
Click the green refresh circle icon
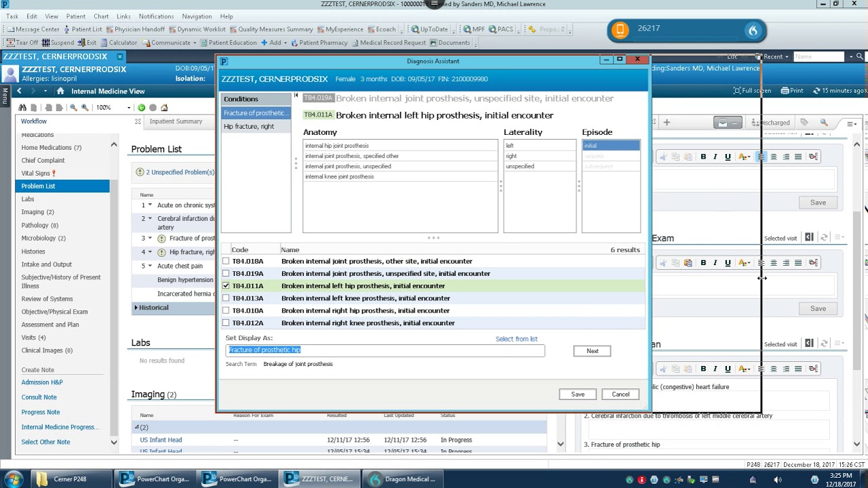click(141, 108)
